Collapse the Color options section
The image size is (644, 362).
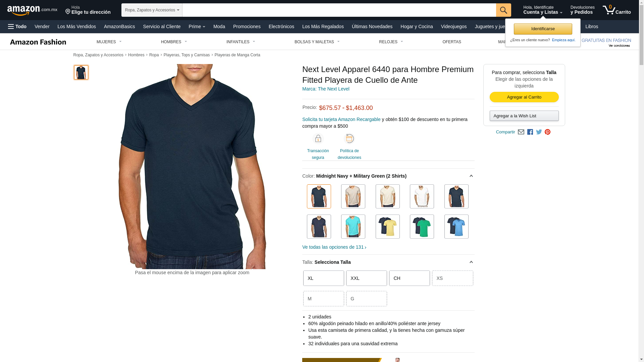471,176
